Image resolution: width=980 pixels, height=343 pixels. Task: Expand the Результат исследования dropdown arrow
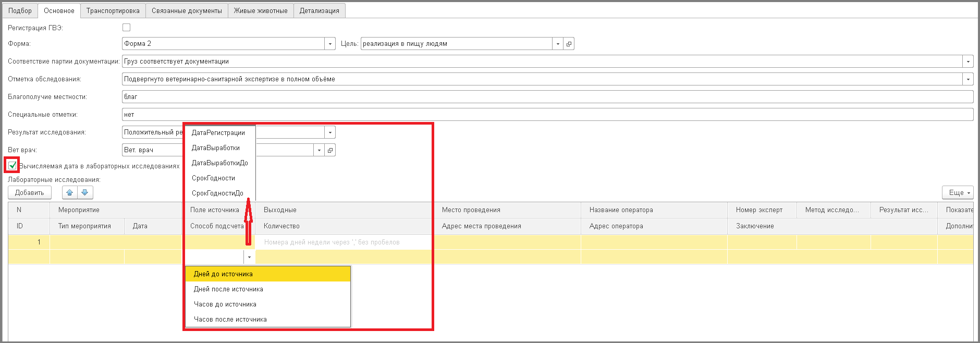coord(330,132)
